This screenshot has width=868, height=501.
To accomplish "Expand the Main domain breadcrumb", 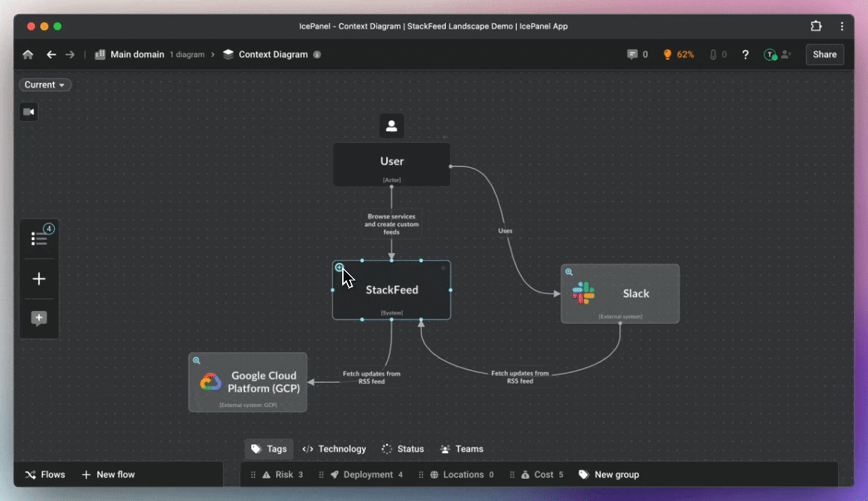I will click(137, 54).
